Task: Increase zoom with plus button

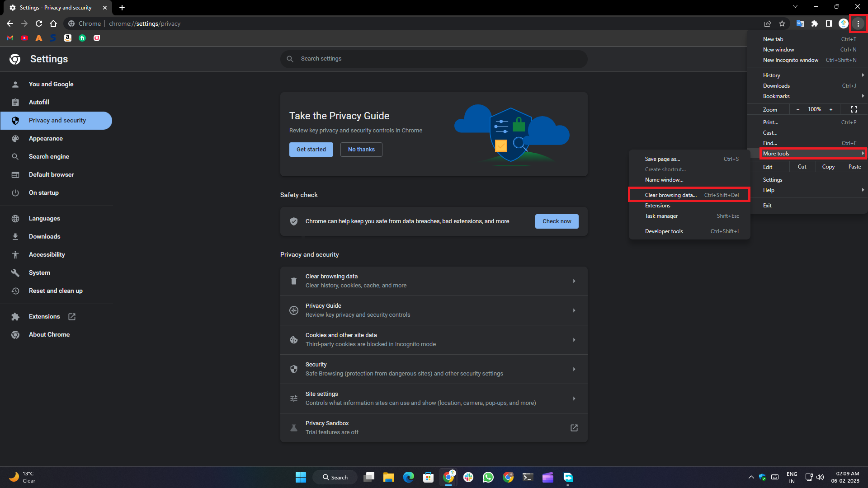Action: (830, 109)
